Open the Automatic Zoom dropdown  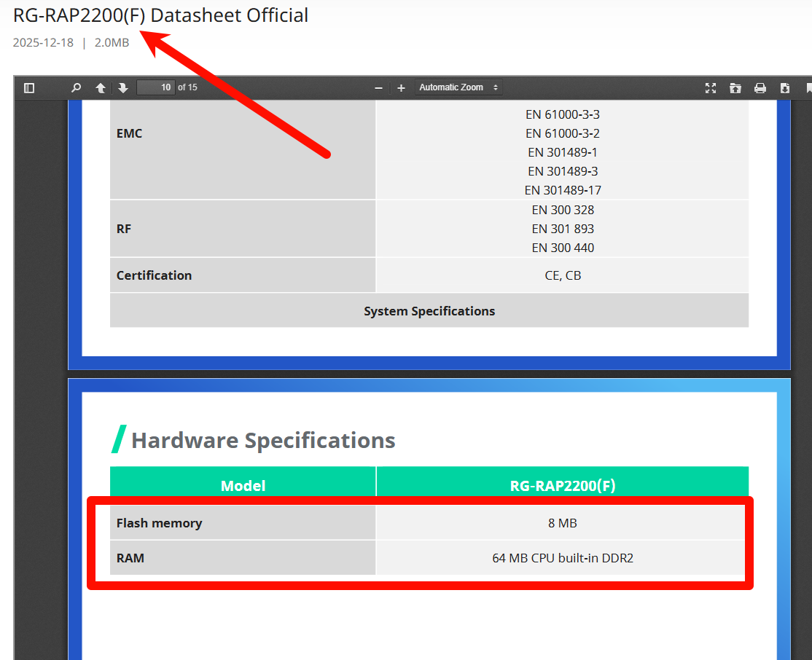[458, 87]
